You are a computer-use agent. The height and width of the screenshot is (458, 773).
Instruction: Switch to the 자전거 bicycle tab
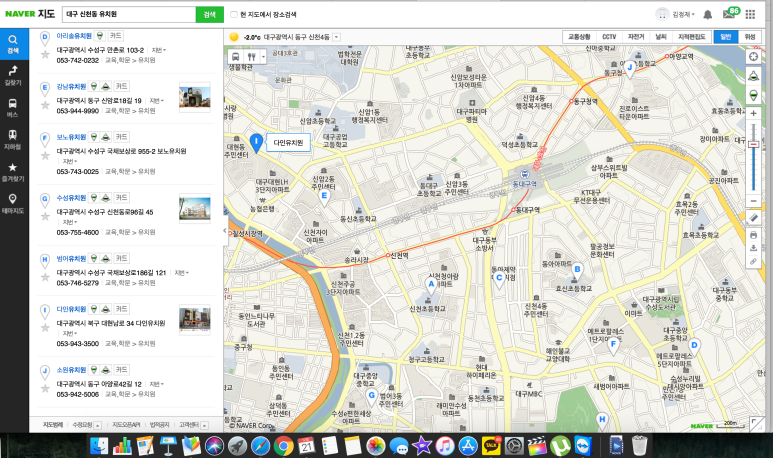point(635,37)
